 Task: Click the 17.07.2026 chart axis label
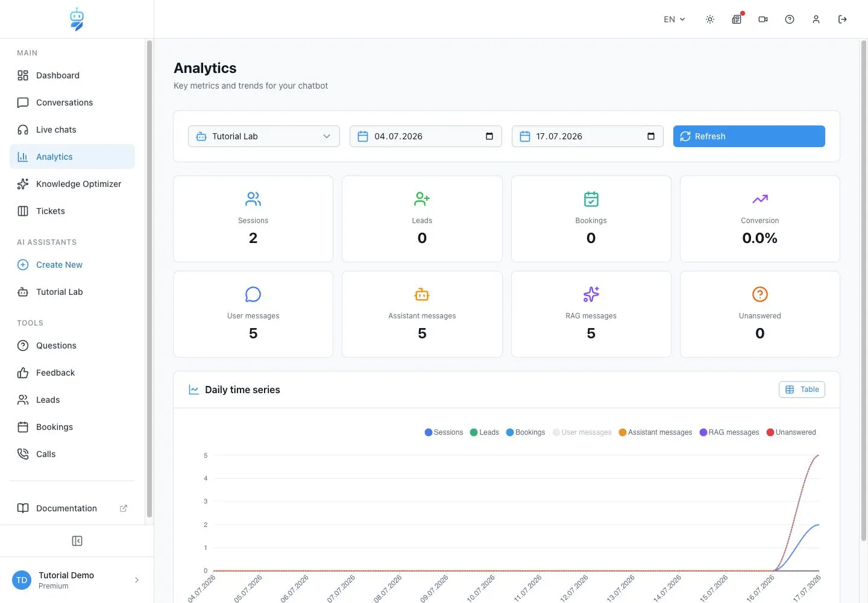pos(808,588)
